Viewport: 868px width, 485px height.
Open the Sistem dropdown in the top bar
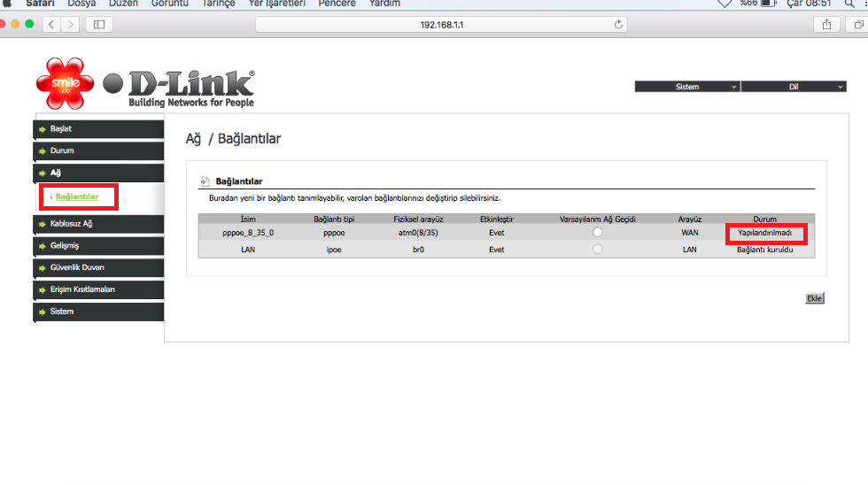tap(687, 87)
